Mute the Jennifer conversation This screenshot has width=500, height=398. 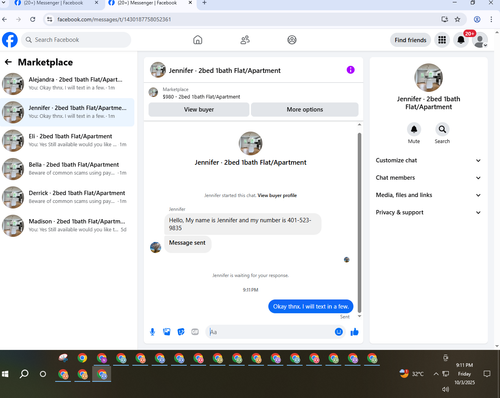coord(414,129)
